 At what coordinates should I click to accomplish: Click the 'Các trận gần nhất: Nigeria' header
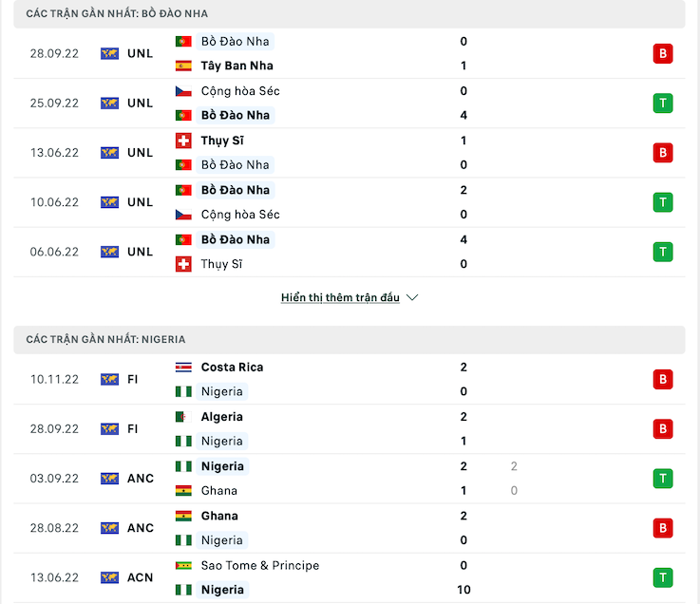point(106,339)
